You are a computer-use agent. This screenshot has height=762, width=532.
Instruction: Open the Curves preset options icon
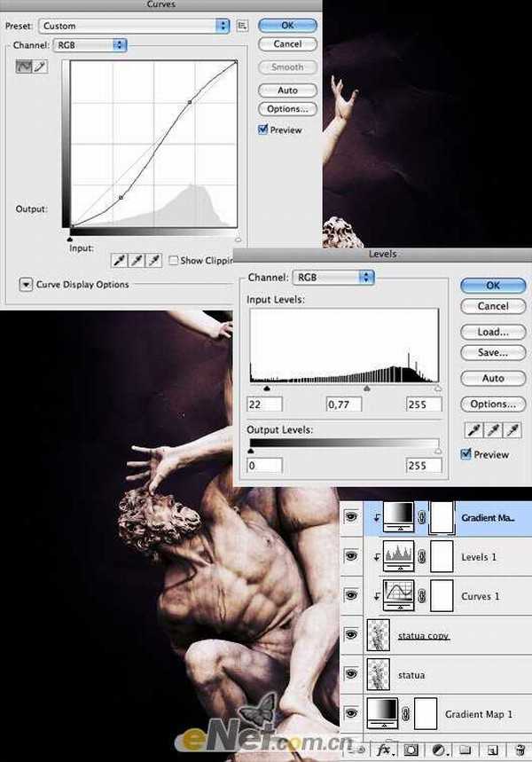pos(242,27)
